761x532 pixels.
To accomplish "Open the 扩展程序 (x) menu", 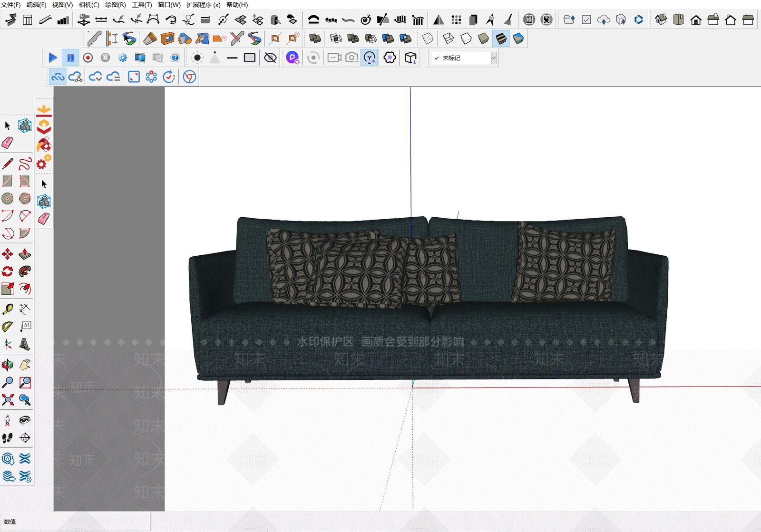I will pos(204,5).
